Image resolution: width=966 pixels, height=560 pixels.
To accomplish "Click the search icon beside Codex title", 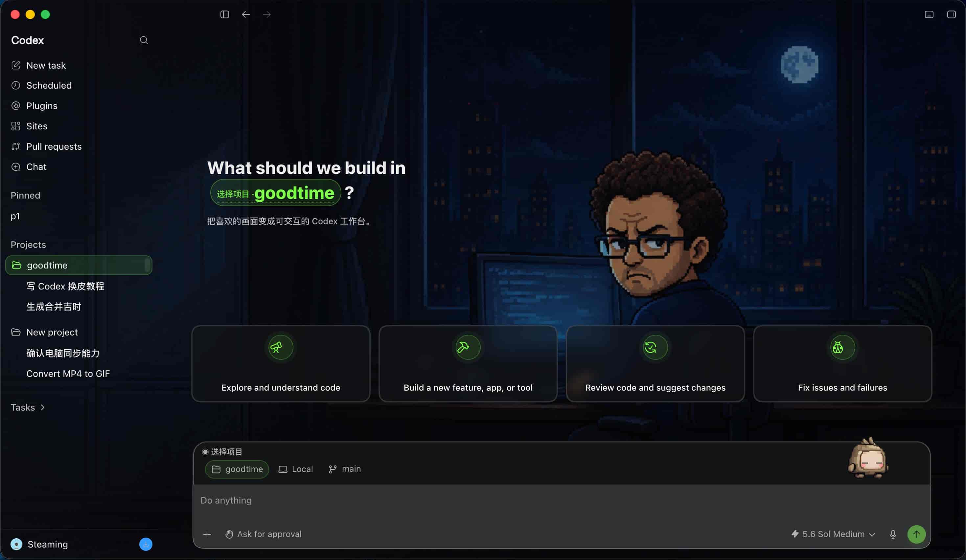I will point(144,40).
